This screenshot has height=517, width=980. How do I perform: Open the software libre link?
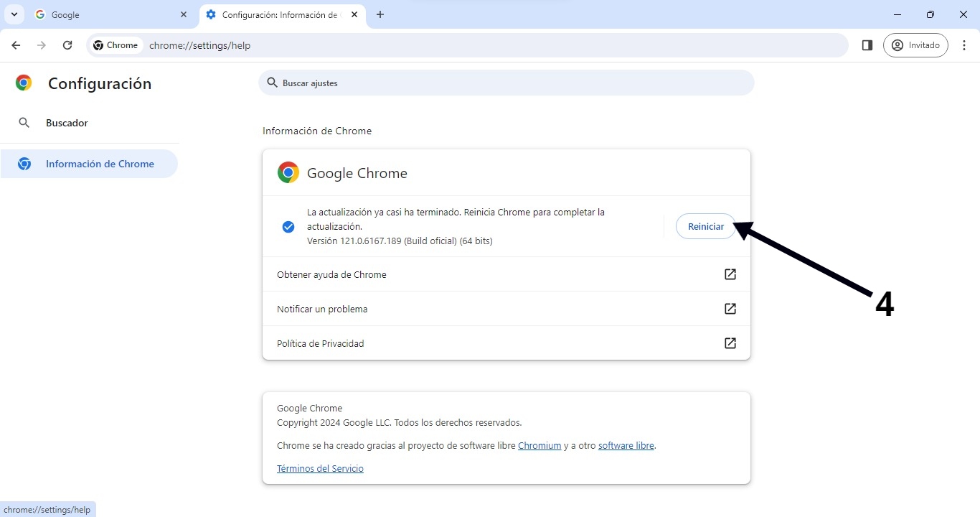coord(626,445)
